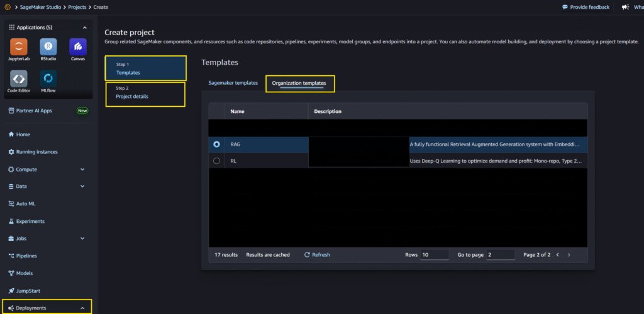Viewport: 644px width, 314px height.
Task: Select the RAG template radio button
Action: (x=217, y=144)
